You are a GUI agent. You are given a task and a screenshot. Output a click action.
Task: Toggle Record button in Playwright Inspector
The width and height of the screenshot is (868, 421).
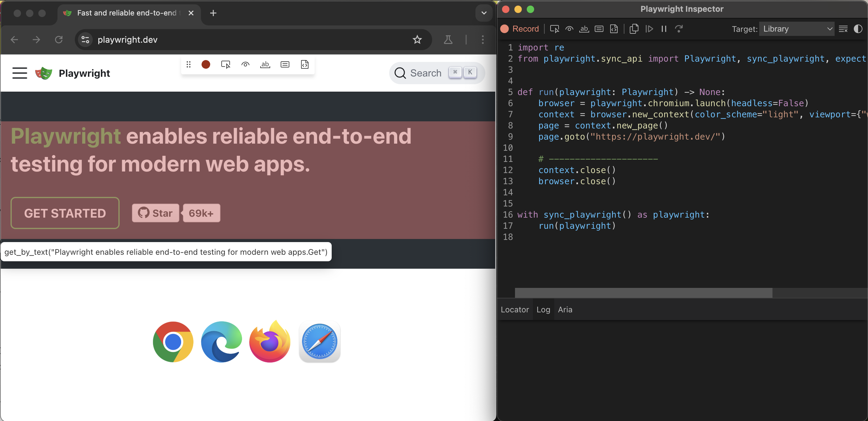(x=520, y=29)
